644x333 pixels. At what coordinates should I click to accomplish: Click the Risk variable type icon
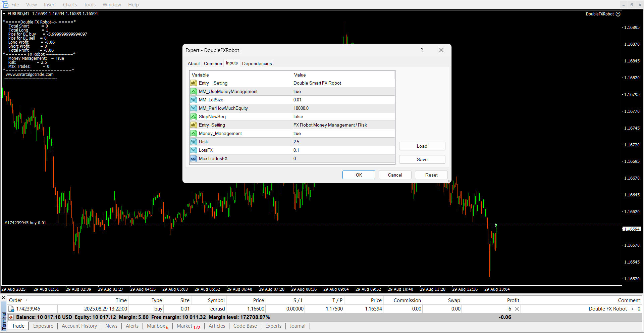pyautogui.click(x=194, y=142)
